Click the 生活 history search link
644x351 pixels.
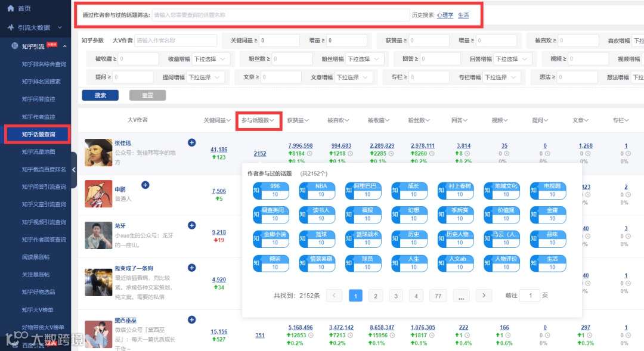coord(463,15)
